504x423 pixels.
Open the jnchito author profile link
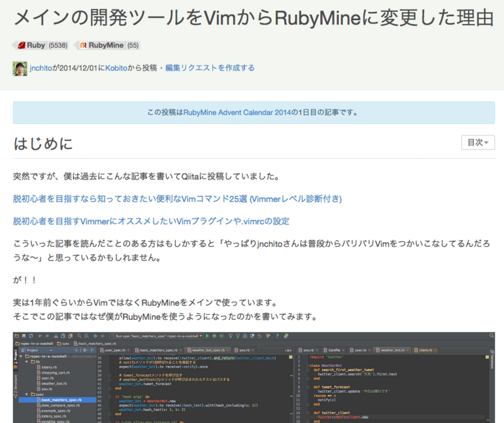point(41,68)
